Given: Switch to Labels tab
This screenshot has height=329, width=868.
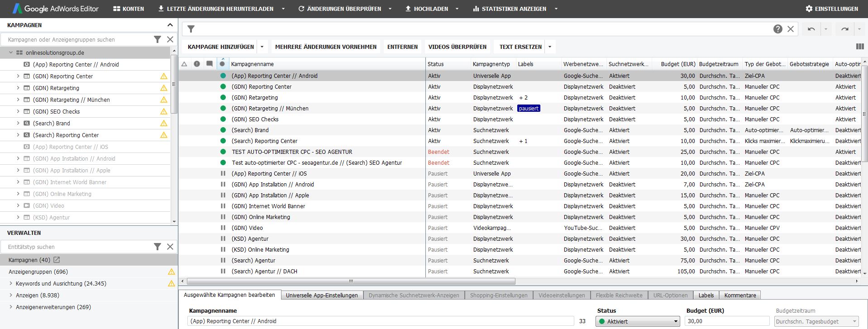Looking at the screenshot, I should coord(706,295).
